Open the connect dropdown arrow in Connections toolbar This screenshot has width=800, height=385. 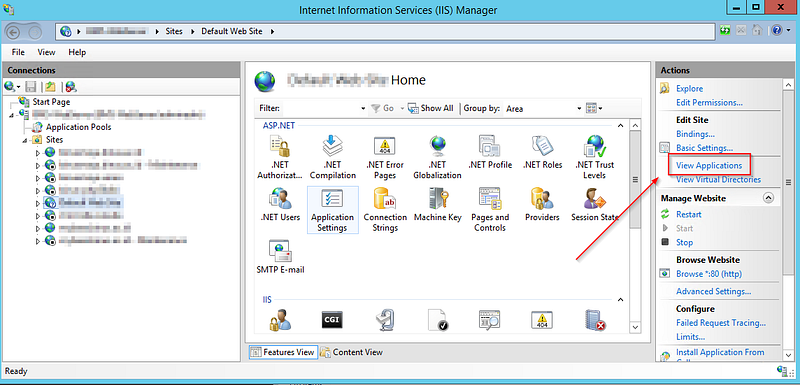tap(18, 87)
